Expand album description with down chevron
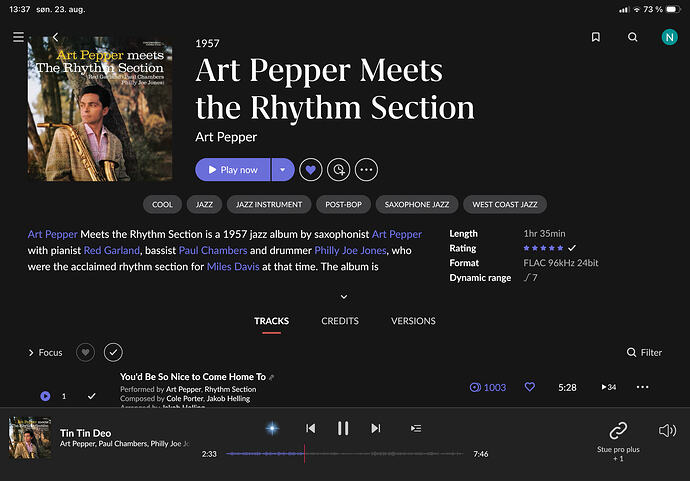The width and height of the screenshot is (690, 481). click(x=344, y=297)
